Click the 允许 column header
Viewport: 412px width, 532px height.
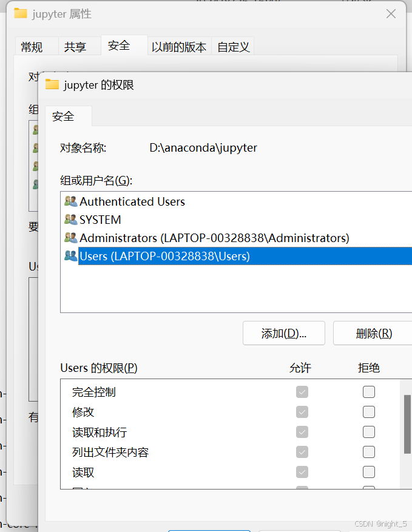[300, 368]
